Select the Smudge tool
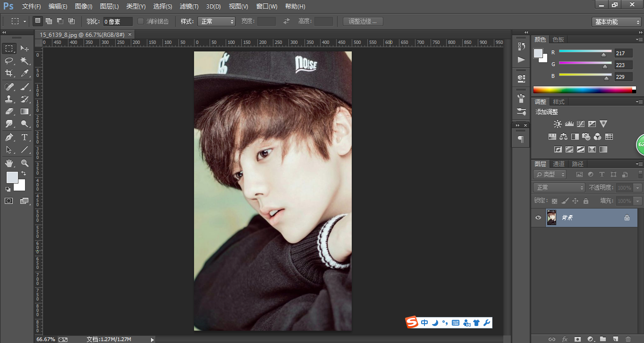644x343 pixels. pyautogui.click(x=9, y=124)
